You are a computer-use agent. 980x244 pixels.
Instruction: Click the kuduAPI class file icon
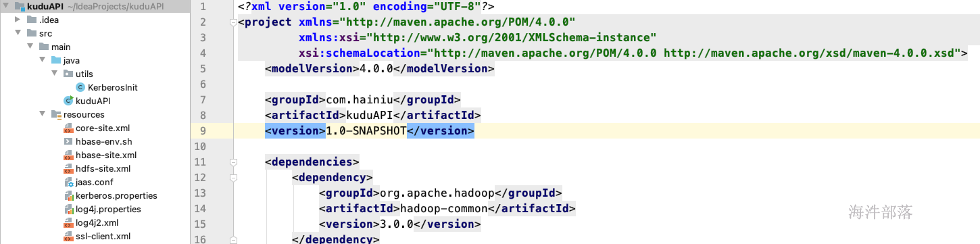(x=68, y=101)
